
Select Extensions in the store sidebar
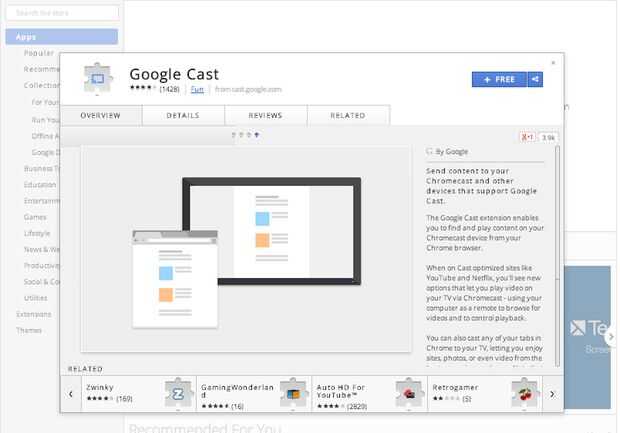coord(34,314)
